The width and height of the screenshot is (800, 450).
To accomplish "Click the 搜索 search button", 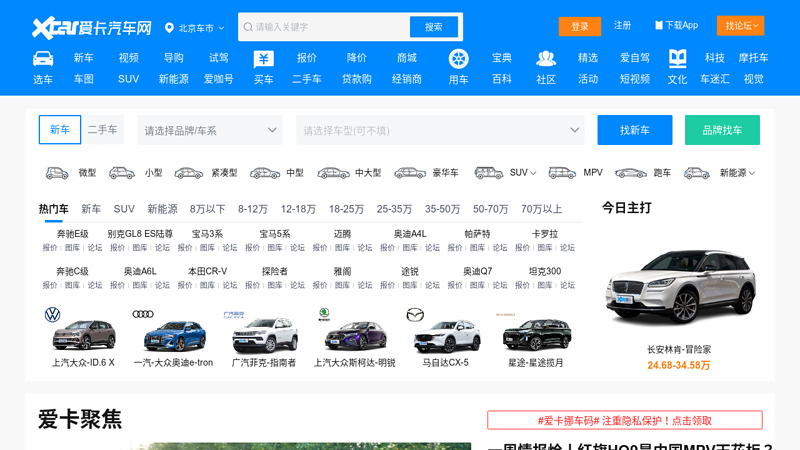I will pyautogui.click(x=434, y=27).
